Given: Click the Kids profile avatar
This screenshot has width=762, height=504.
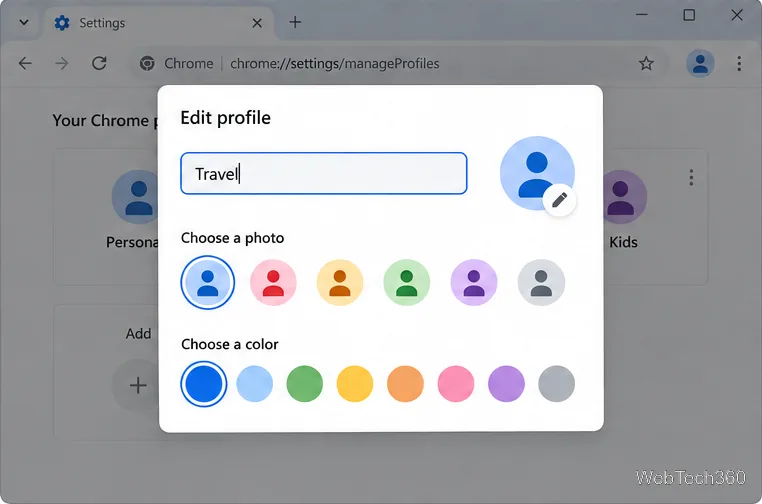Looking at the screenshot, I should 625,197.
